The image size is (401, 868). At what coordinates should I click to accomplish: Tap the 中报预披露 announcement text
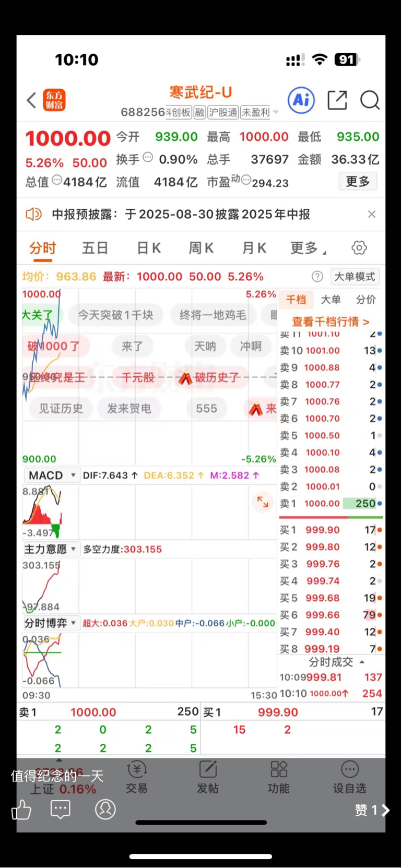[181, 214]
